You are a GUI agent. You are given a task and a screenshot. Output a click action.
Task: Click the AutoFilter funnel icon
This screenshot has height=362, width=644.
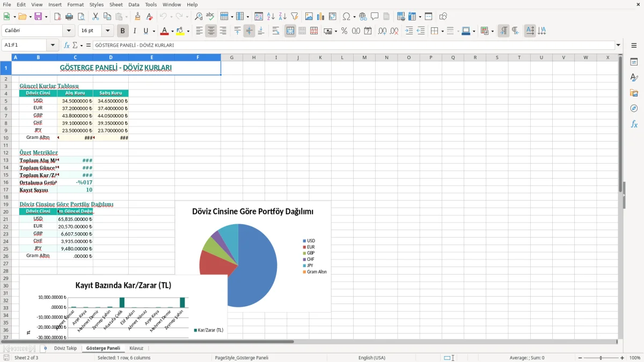pos(295,17)
